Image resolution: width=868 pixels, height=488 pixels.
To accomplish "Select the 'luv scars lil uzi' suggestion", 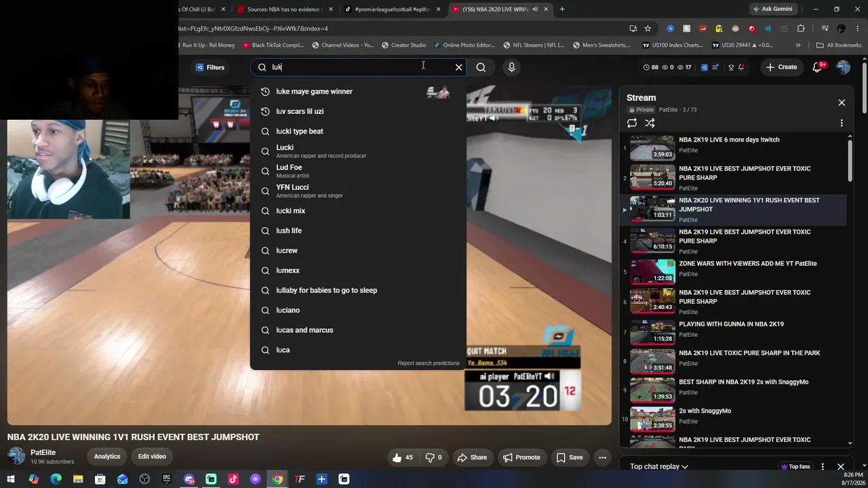I will tap(358, 111).
